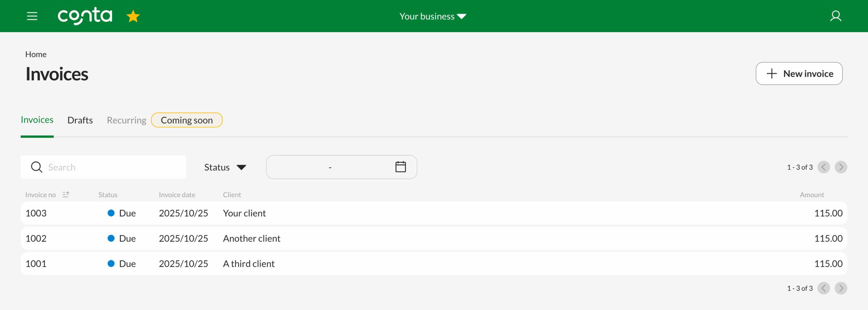Screen dimensions: 868x310
Task: Open the user account icon
Action: tap(836, 16)
